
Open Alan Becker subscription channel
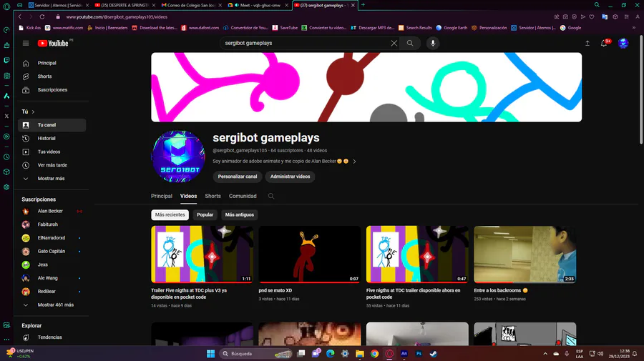(52, 212)
